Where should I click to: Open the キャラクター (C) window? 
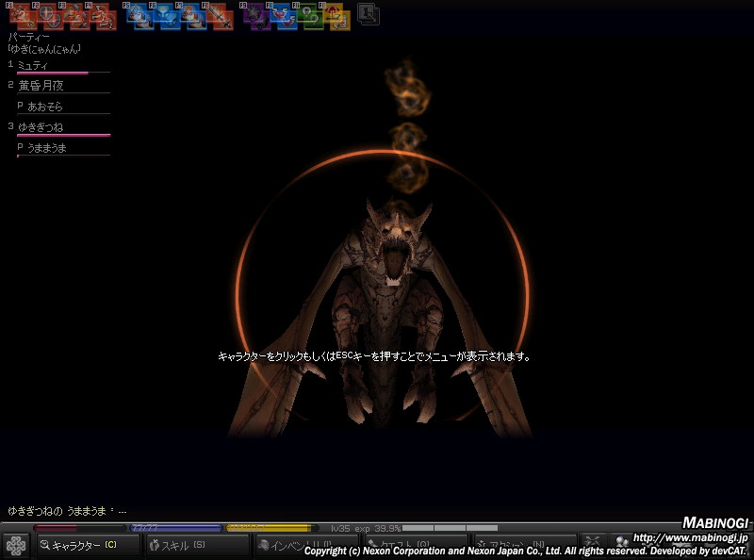[x=89, y=545]
